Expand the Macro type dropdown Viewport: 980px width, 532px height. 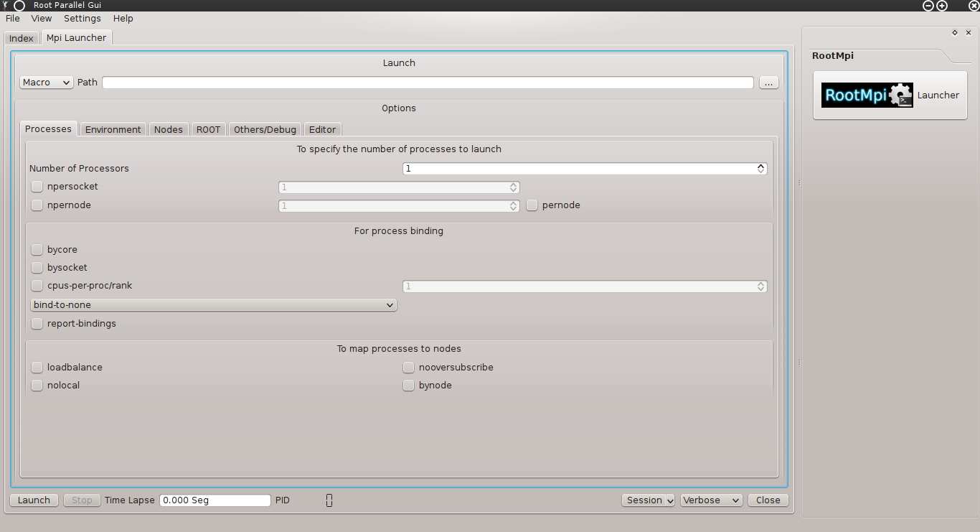point(46,83)
